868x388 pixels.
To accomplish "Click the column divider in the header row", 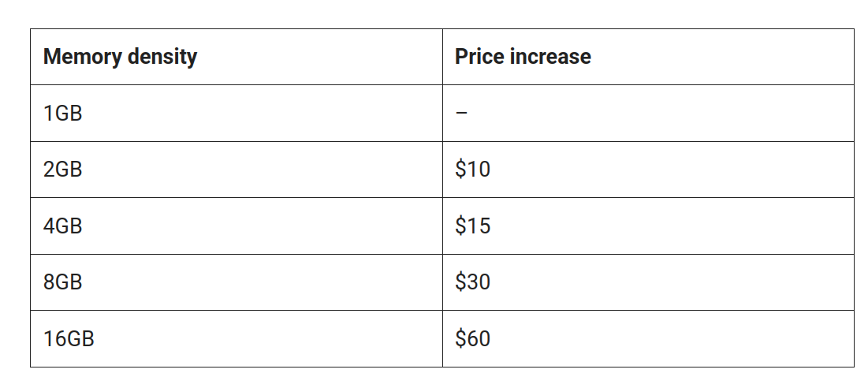I will click(442, 57).
